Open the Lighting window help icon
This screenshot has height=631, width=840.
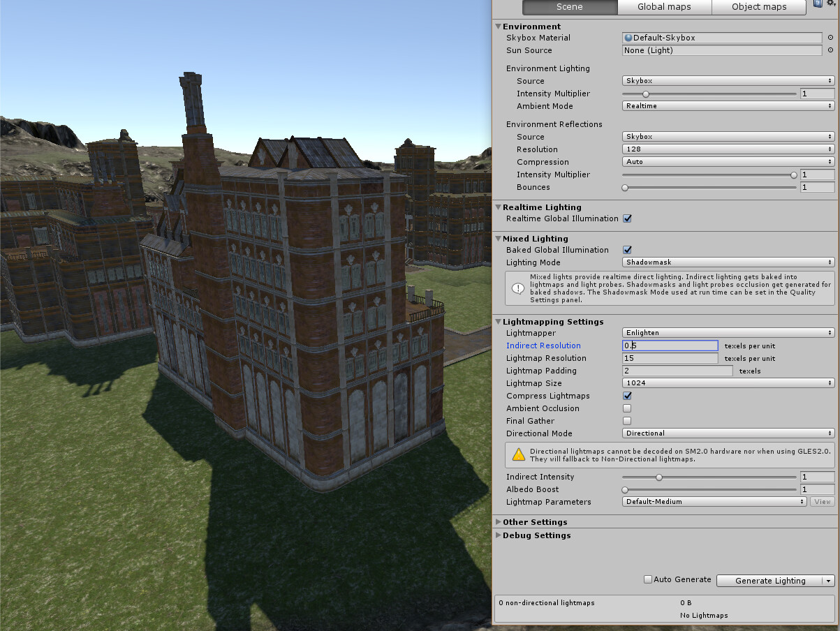pos(816,3)
